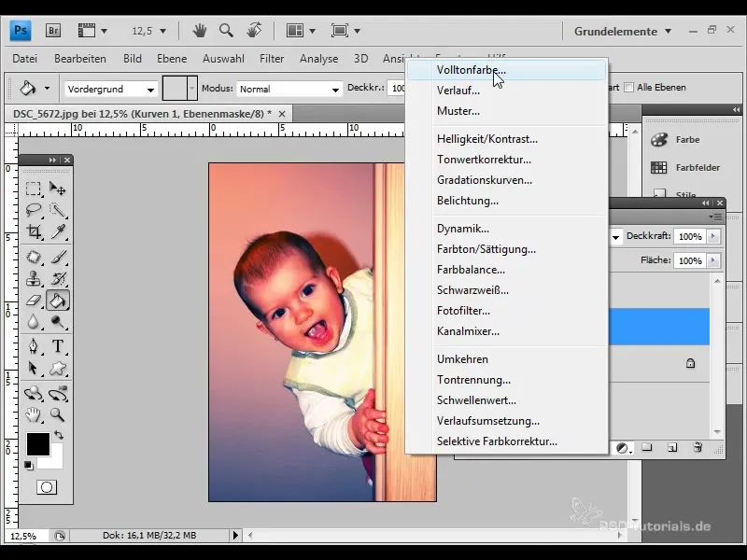Open the Filter menu

click(x=272, y=59)
